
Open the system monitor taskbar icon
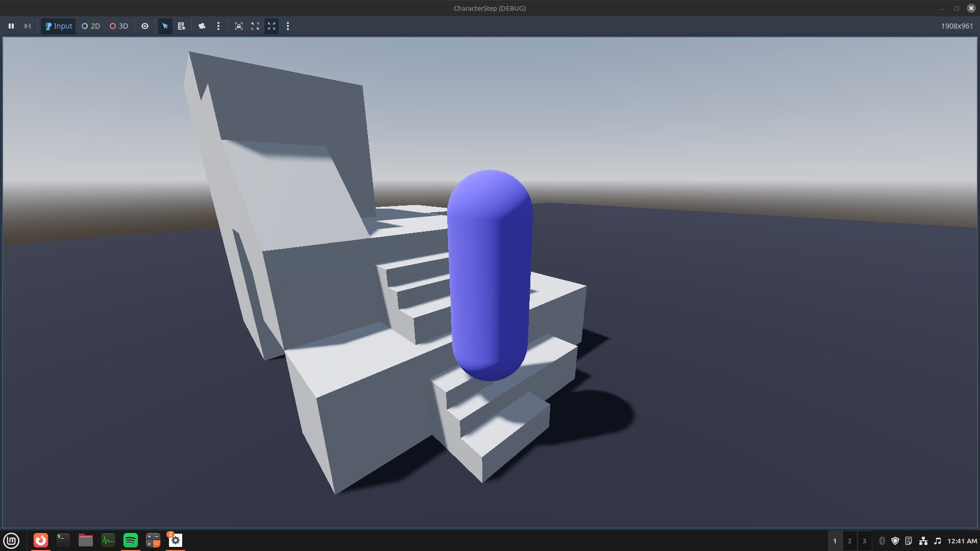tap(108, 540)
